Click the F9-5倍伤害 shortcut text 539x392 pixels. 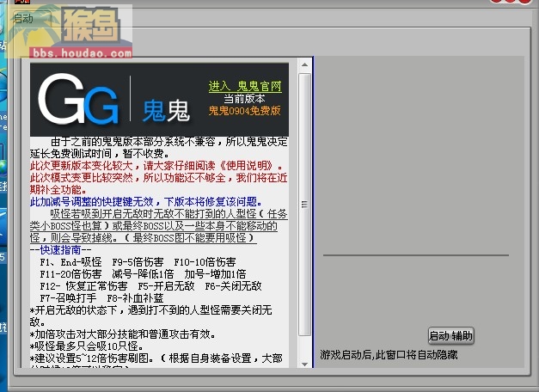pyautogui.click(x=138, y=261)
